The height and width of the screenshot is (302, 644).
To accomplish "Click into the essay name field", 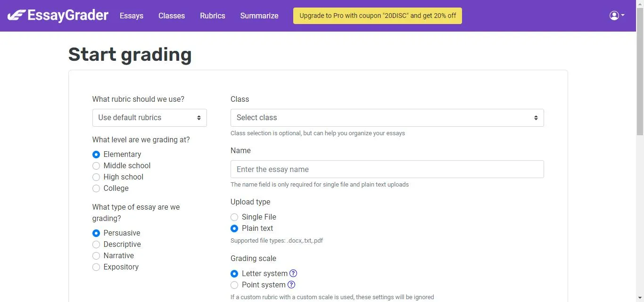I will [x=387, y=169].
